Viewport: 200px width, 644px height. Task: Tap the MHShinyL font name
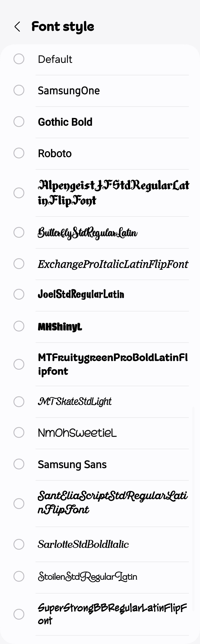coord(60,327)
